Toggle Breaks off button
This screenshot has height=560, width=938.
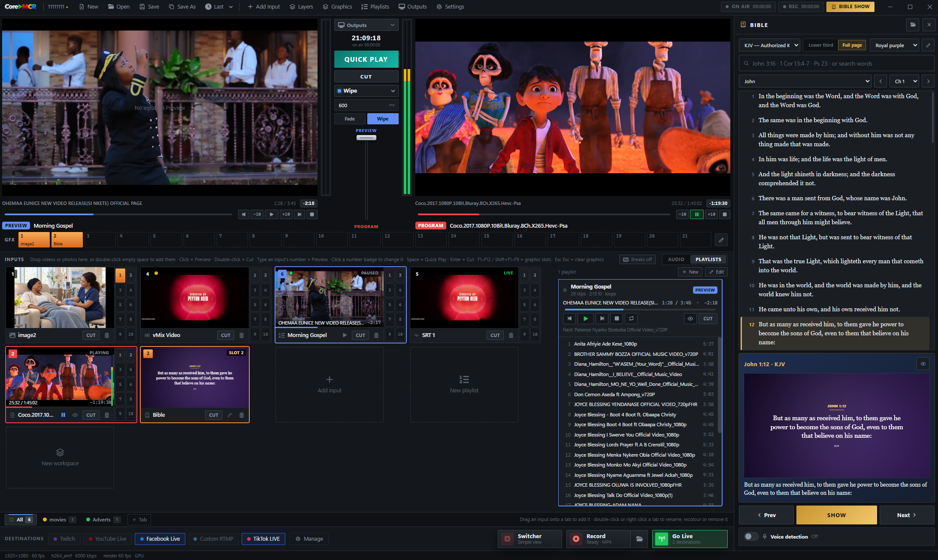tap(637, 259)
